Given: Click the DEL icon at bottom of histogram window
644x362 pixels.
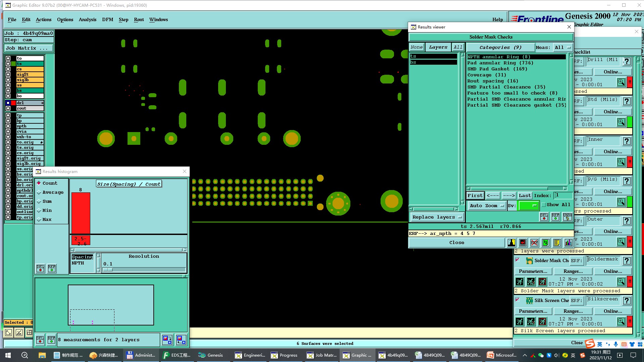Looking at the screenshot, I should 40,340.
